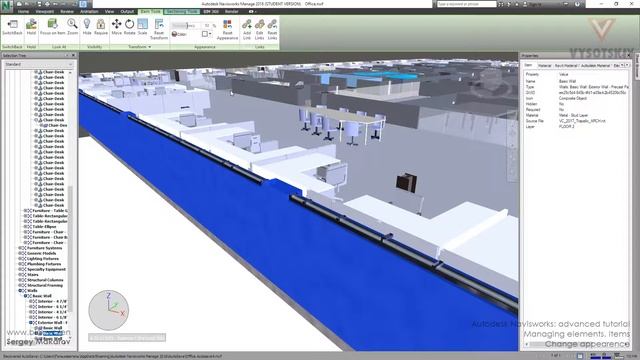This screenshot has height=360, width=640.
Task: Open the Standard dropdown in Selection Tree
Action: pyautogui.click(x=39, y=64)
